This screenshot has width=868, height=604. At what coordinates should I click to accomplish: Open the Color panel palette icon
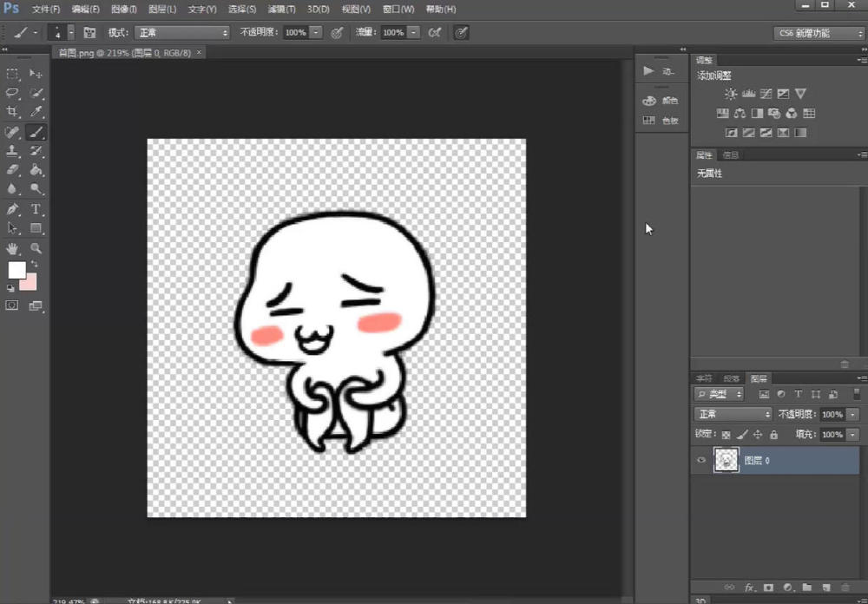648,101
